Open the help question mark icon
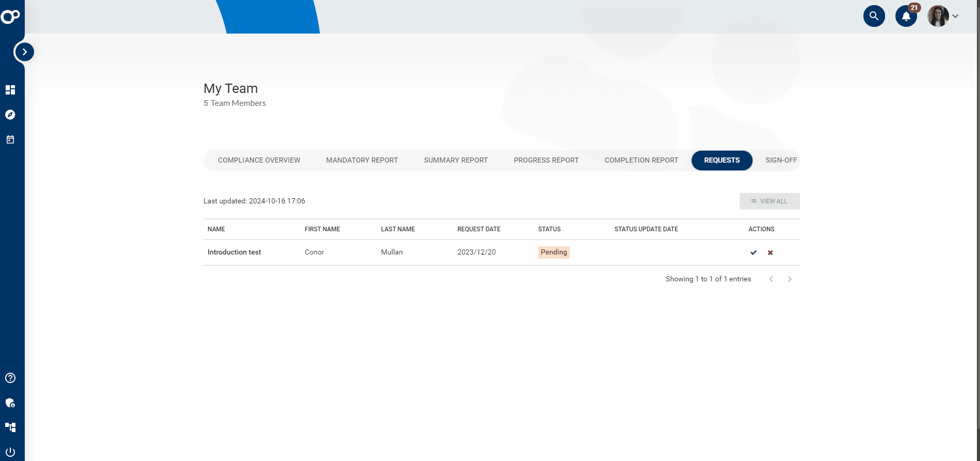Viewport: 980px width, 461px height. pyautogui.click(x=10, y=378)
